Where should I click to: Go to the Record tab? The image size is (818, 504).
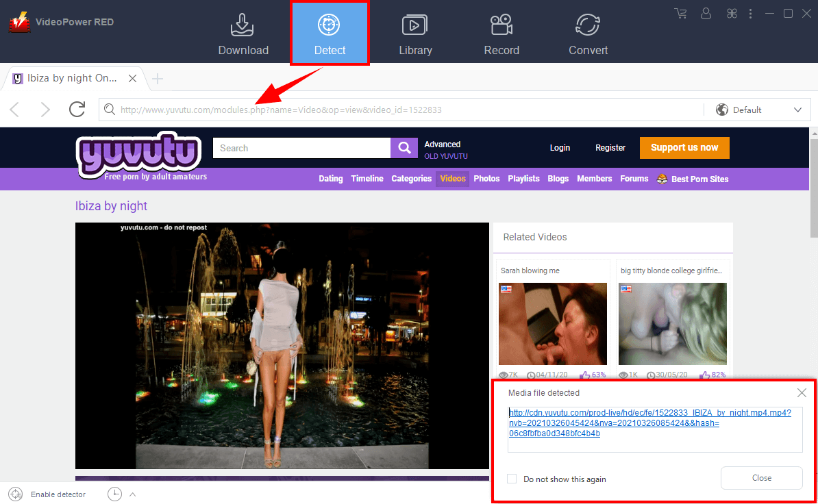501,34
